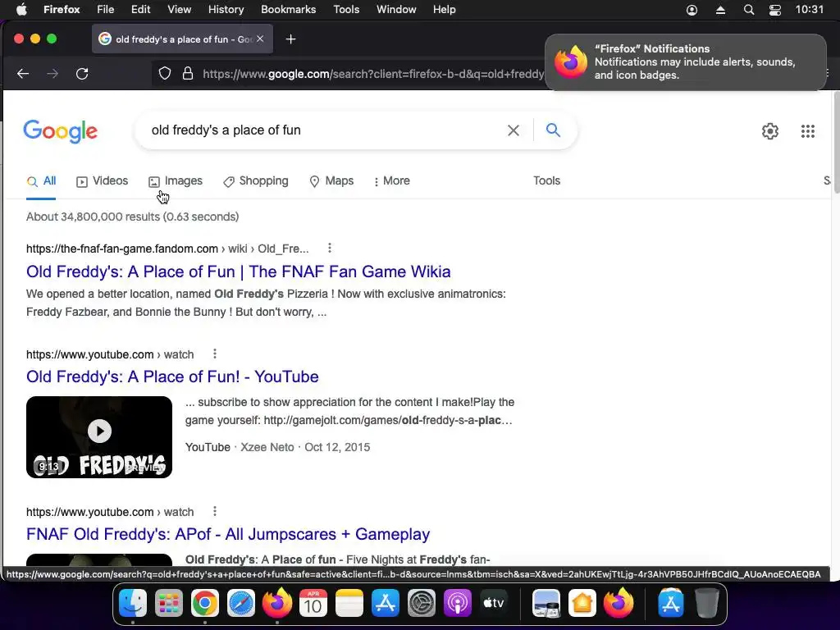Switch to the Shopping search tab

256,181
